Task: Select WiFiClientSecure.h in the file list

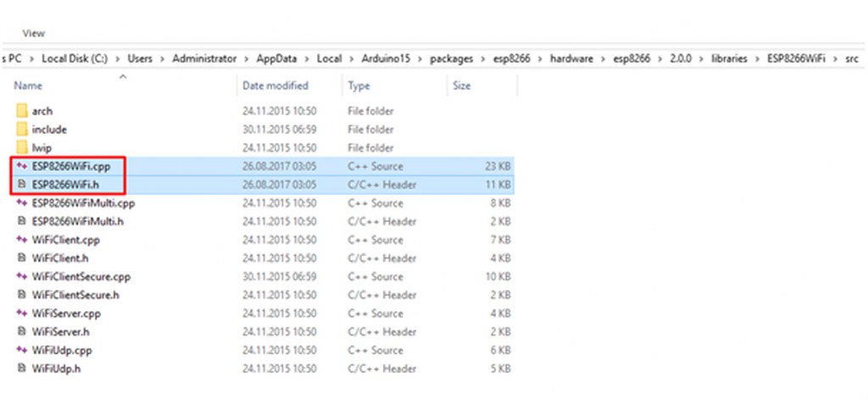Action: pos(75,295)
